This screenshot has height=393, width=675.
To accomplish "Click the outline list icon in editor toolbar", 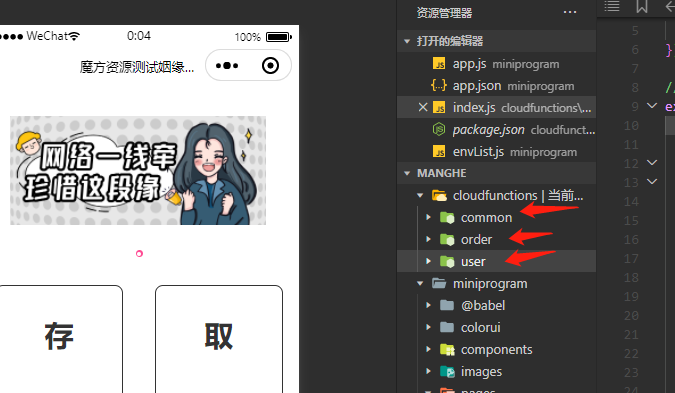I will [612, 6].
